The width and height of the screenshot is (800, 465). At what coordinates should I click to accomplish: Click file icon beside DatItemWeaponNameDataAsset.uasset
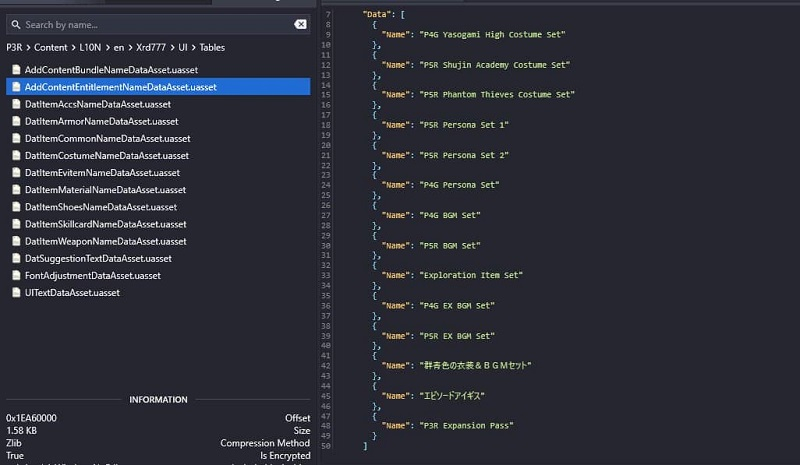coord(16,241)
